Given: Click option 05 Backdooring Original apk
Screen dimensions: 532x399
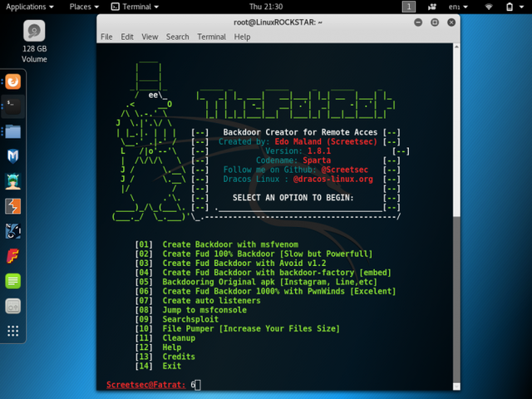Looking at the screenshot, I should tap(256, 282).
